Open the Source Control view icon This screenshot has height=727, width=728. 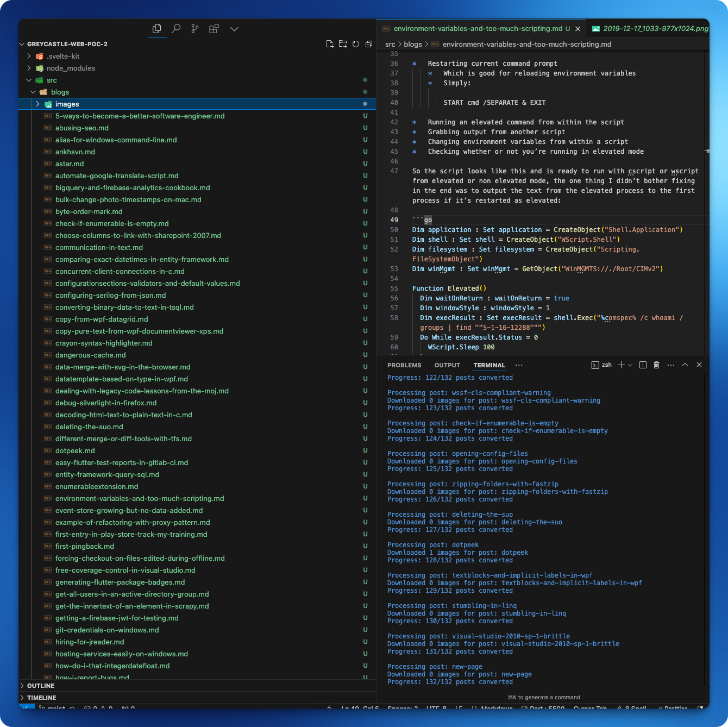[x=195, y=29]
